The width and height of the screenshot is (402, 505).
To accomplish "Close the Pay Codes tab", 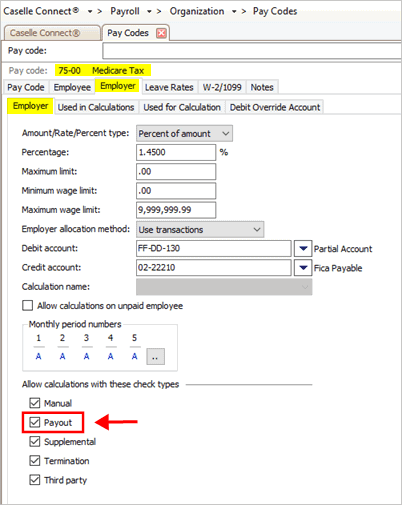I will 161,33.
